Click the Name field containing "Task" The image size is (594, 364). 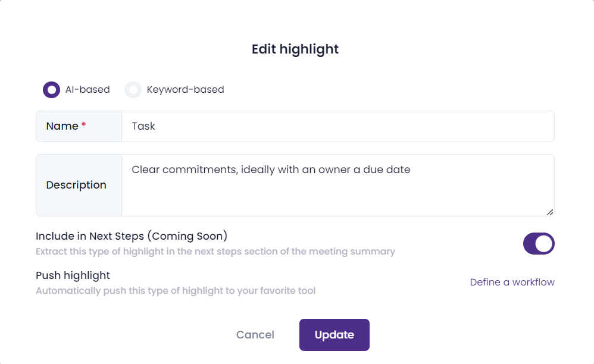337,126
